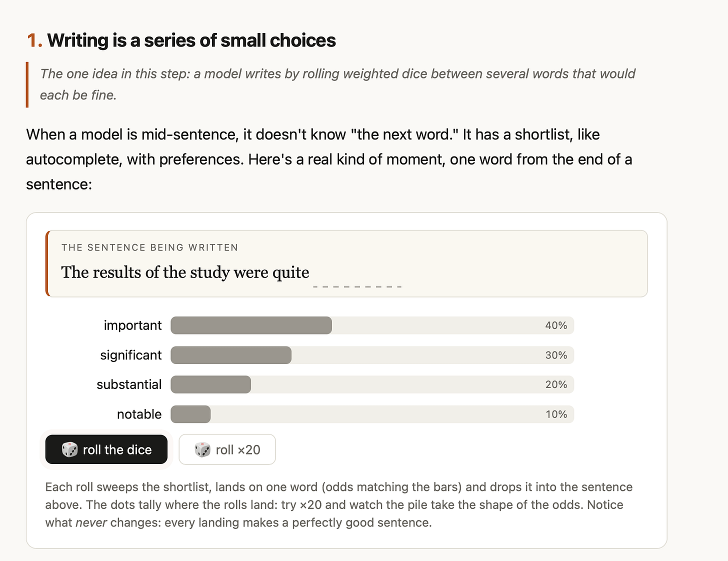Screen dimensions: 728x561
Task: Click the sentence 'The results of the study were quite'
Action: 185,272
